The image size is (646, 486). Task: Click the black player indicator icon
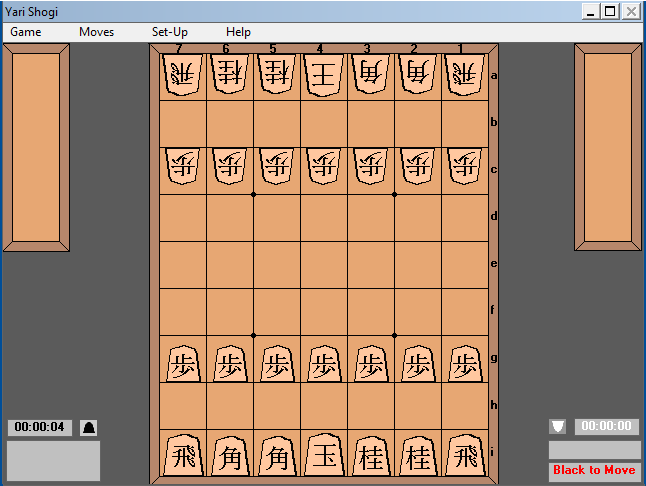point(89,428)
